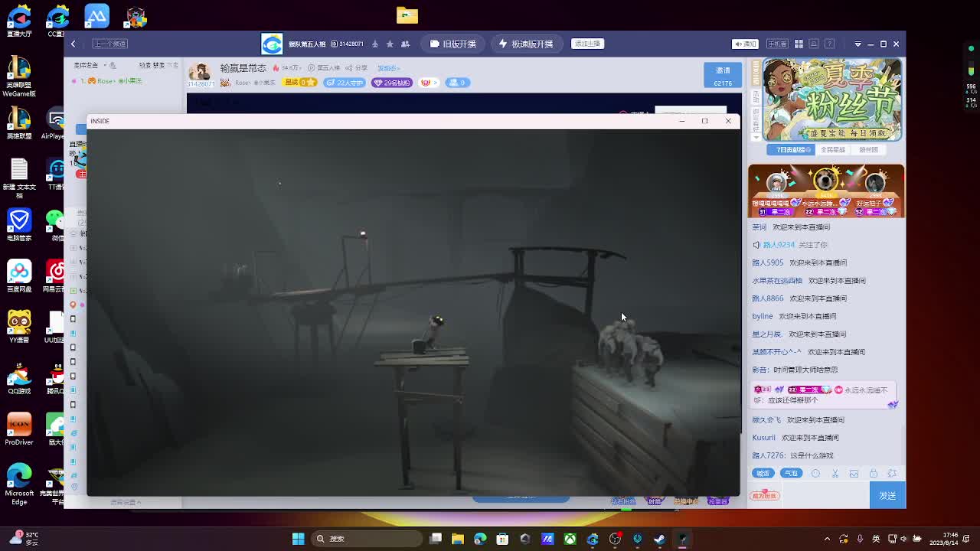Click the Windows taskbar search box
This screenshot has height=551, width=980.
point(367,539)
